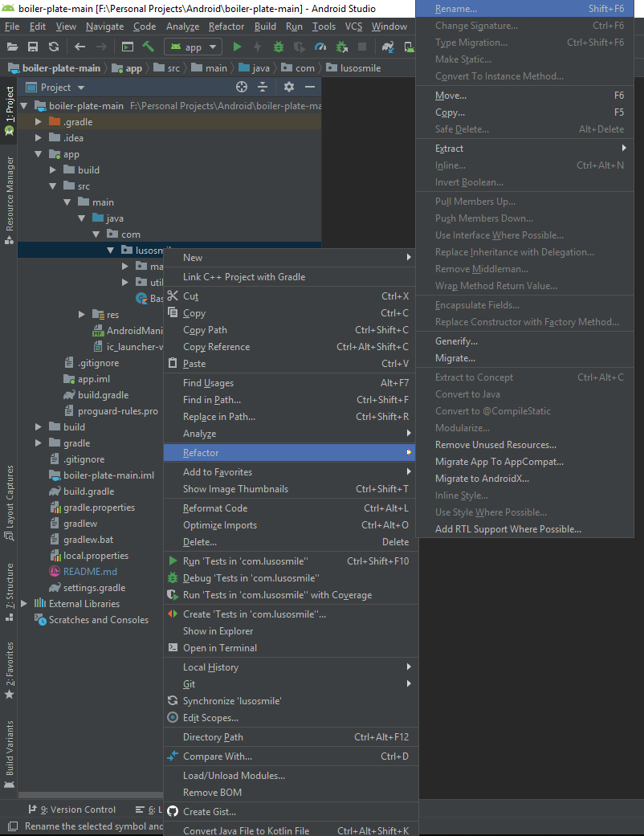Screen dimensions: 644x836
Task: Click the Back navigation arrow
Action: (x=80, y=47)
